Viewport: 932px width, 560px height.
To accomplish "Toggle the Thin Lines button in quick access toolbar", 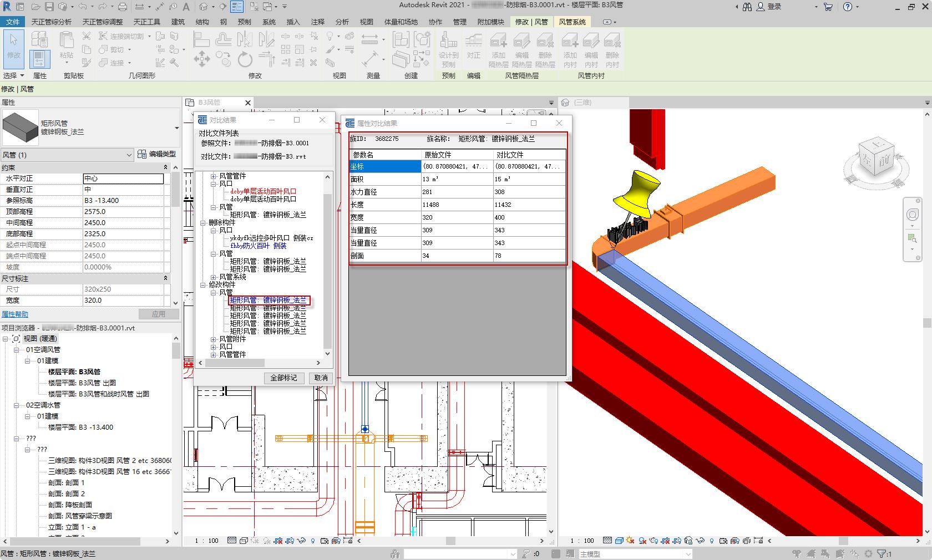I will click(x=237, y=7).
